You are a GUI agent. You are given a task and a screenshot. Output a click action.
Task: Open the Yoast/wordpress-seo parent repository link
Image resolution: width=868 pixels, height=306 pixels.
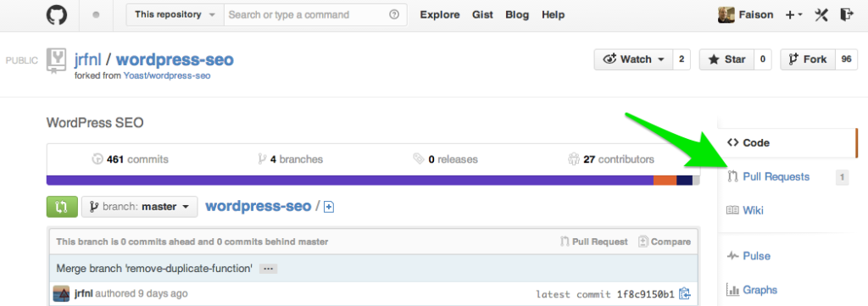pos(167,75)
